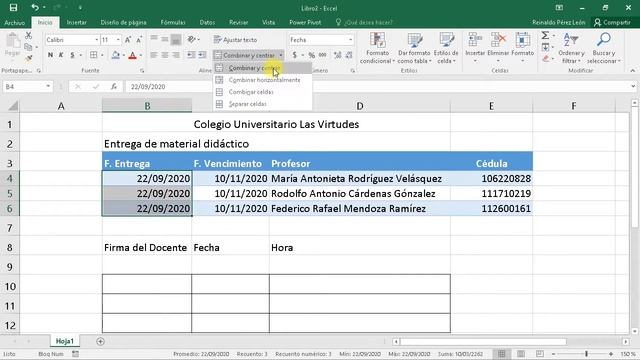This screenshot has height=360, width=640.
Task: Click the increase decimals icon
Action: (337, 55)
